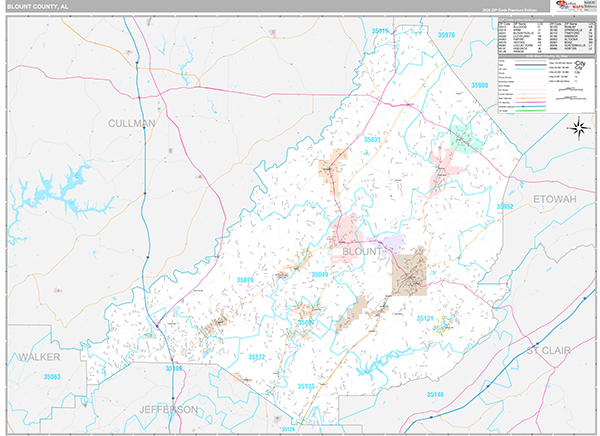Select ZIP code 35079 label
Viewport: 600px width, 436px height.
pos(245,280)
